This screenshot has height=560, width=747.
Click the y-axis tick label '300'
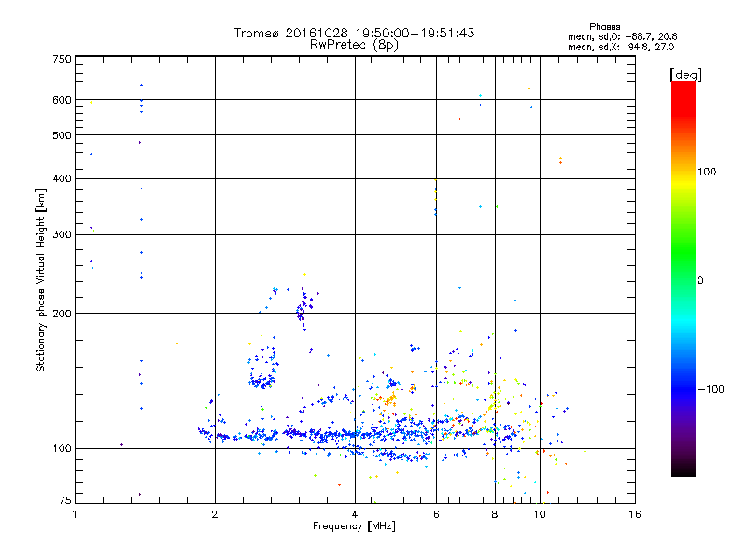click(62, 235)
